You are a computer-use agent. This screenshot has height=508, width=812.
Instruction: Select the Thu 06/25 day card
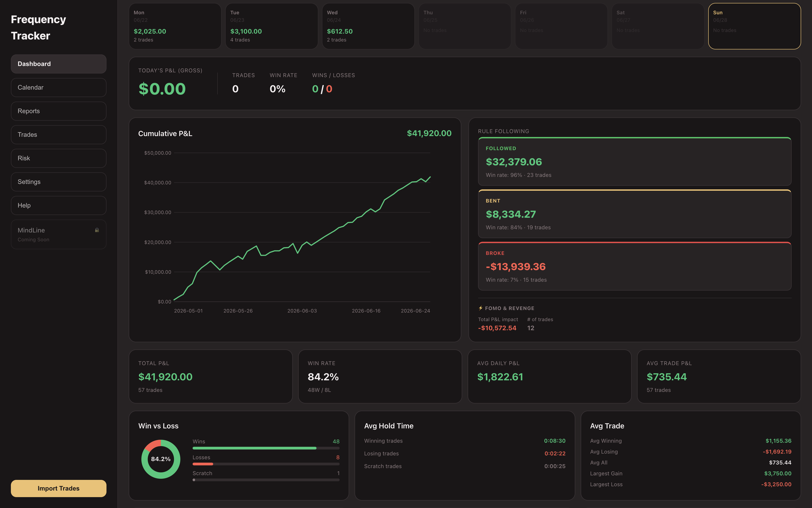[465, 26]
